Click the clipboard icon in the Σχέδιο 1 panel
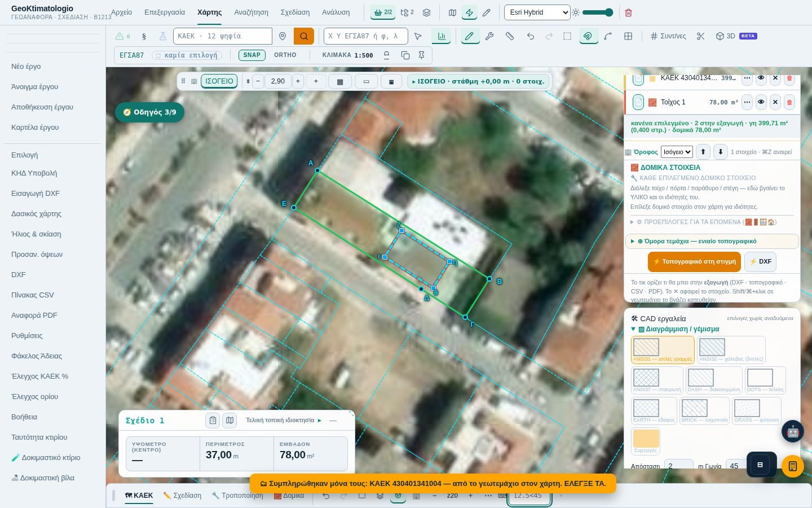The height and width of the screenshot is (508, 812). point(213,421)
